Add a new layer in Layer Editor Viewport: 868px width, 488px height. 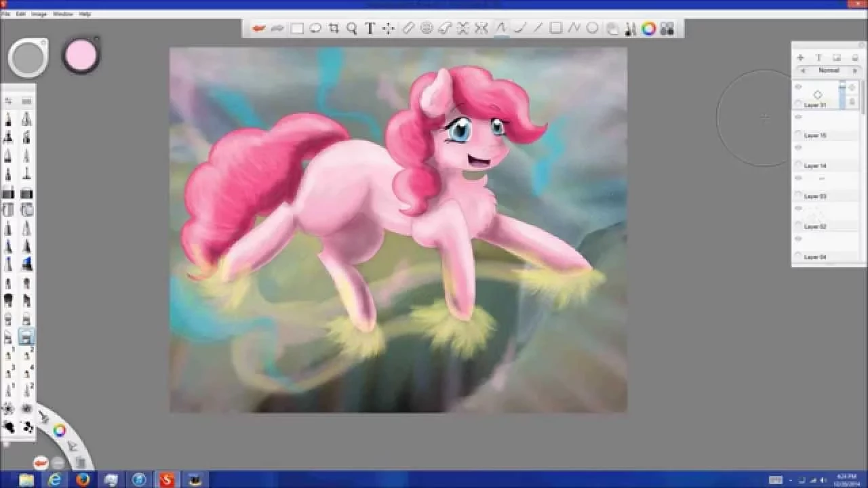click(800, 58)
